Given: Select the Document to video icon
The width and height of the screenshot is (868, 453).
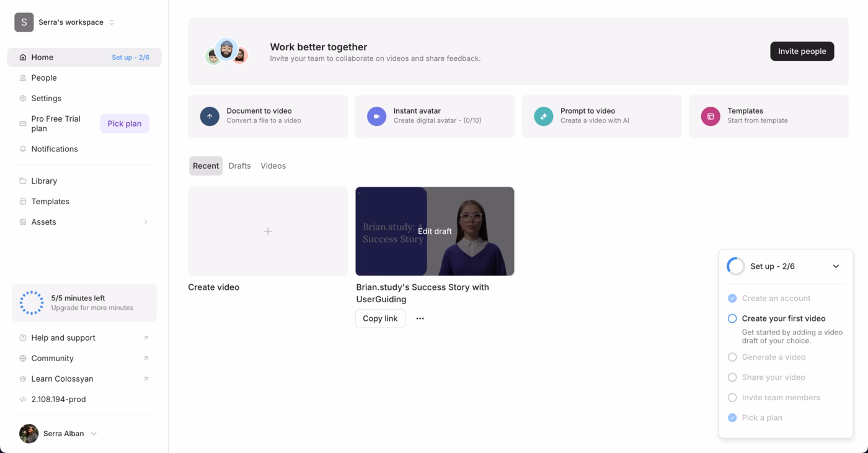Looking at the screenshot, I should click(209, 116).
